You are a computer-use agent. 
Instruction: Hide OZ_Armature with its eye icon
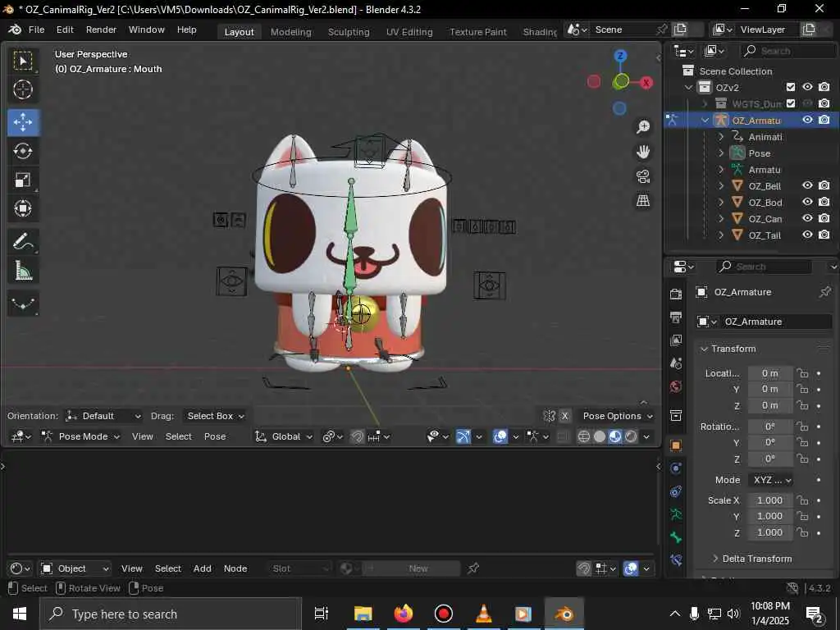pos(807,120)
